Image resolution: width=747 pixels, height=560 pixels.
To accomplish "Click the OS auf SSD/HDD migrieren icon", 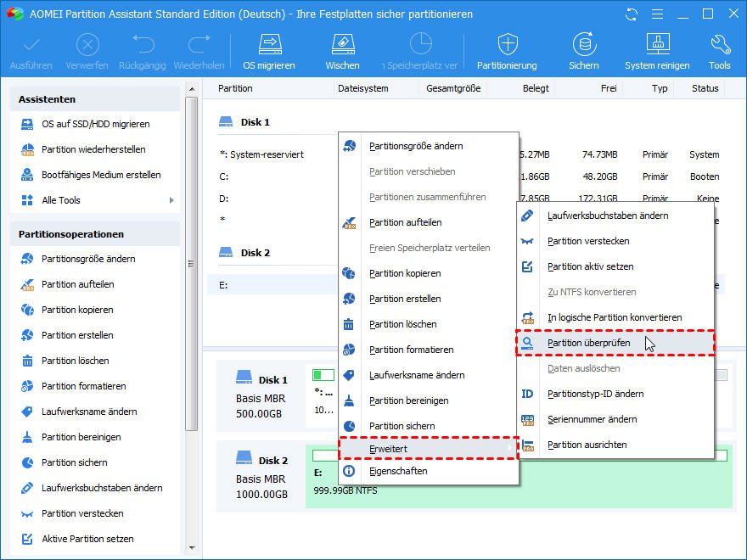I will [27, 124].
